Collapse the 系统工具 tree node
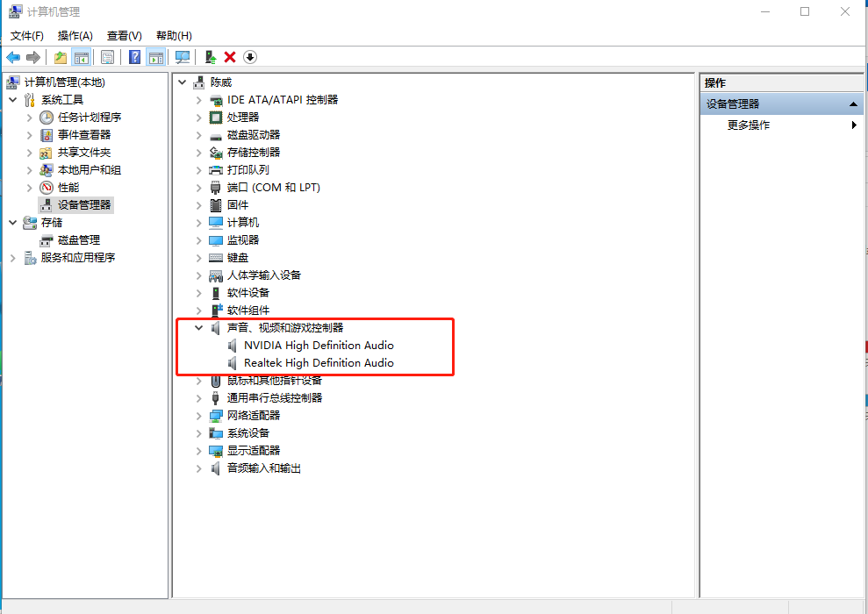 13,100
